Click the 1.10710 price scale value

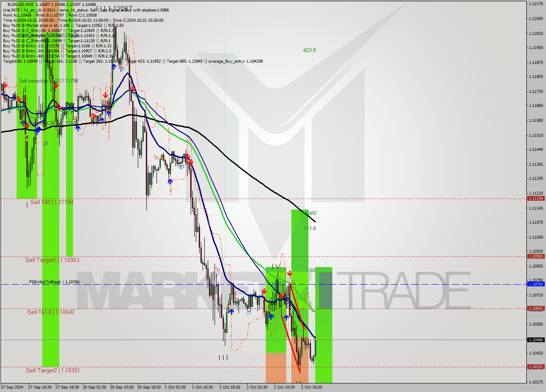(x=535, y=295)
